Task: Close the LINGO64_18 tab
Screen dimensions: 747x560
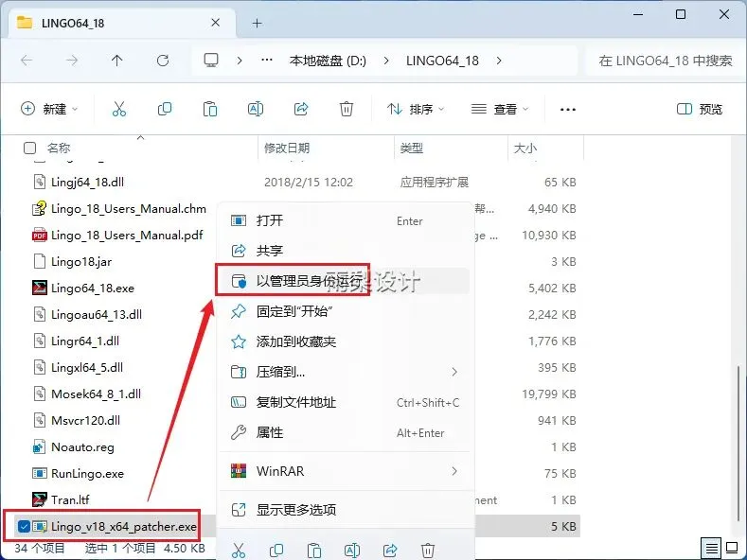Action: click(x=215, y=23)
